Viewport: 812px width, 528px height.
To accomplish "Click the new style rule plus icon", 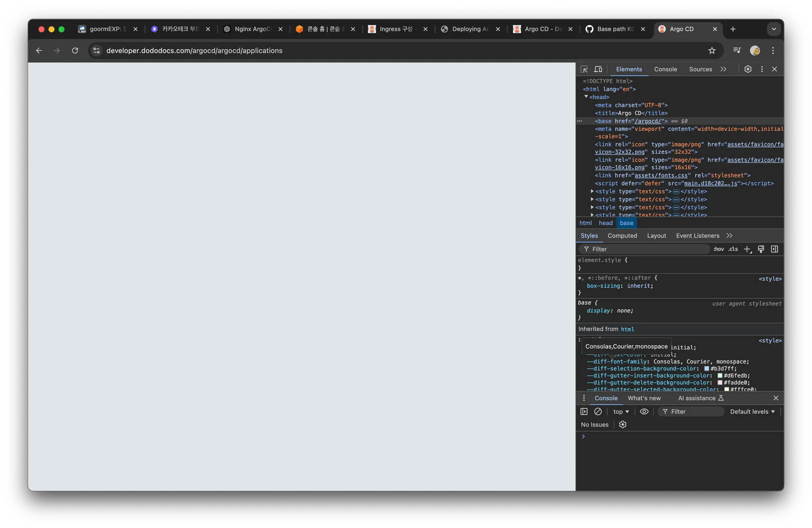I will (x=747, y=249).
